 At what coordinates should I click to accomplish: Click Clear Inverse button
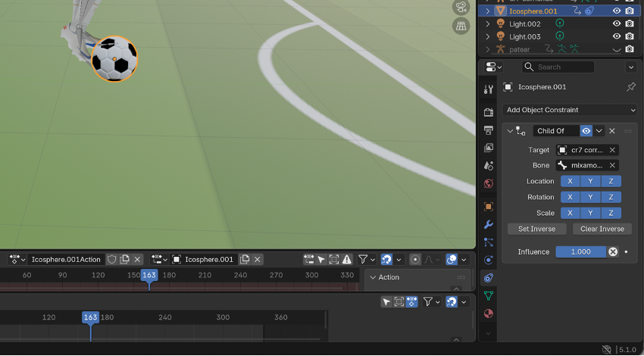602,229
